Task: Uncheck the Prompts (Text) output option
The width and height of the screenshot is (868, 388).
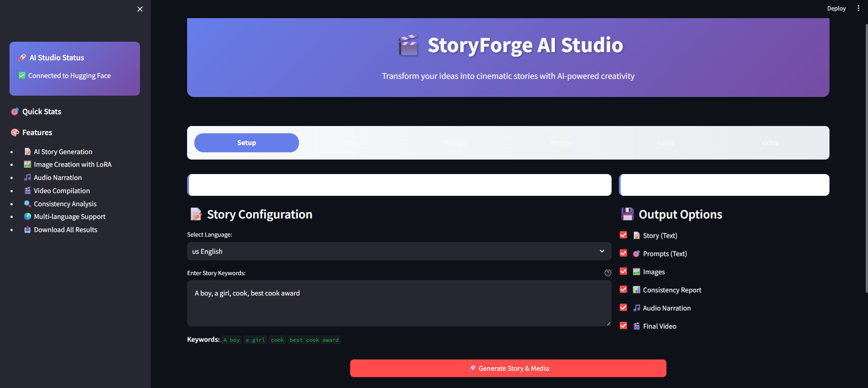Action: pyautogui.click(x=623, y=253)
